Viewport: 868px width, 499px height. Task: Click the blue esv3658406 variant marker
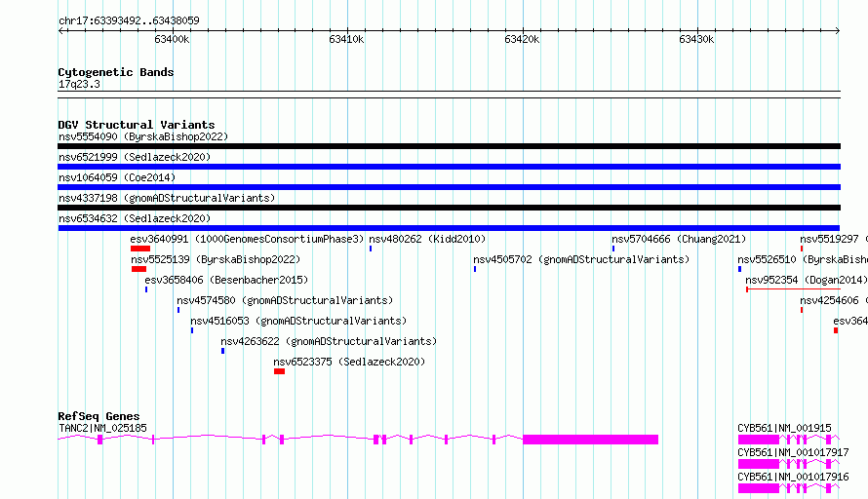point(146,289)
